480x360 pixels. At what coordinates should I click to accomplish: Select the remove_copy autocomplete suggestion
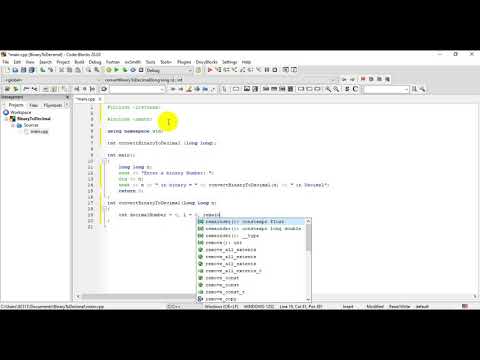point(251,299)
